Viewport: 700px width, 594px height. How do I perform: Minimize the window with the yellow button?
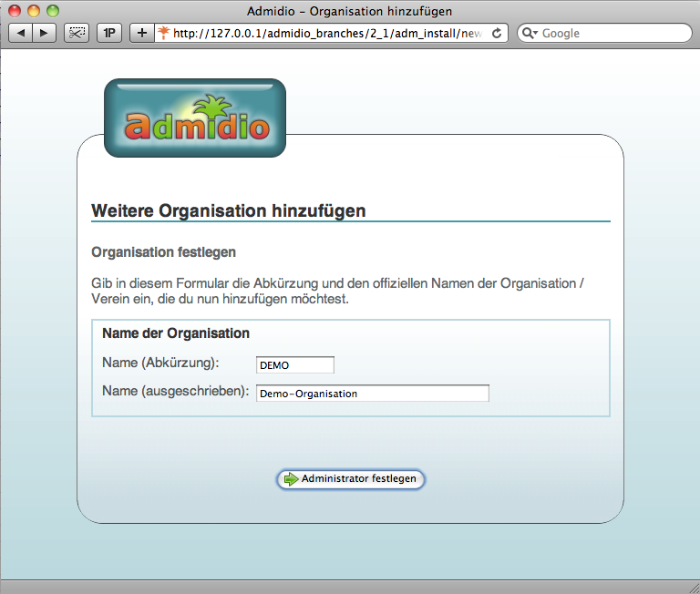pos(34,11)
